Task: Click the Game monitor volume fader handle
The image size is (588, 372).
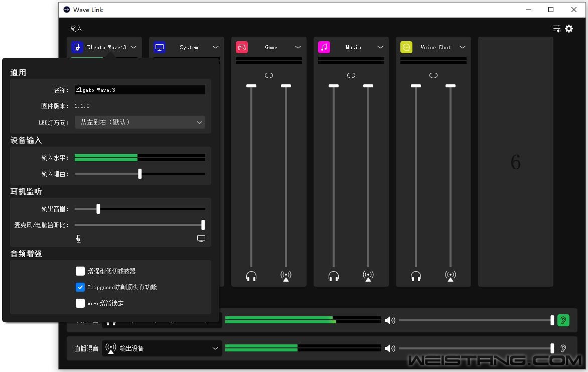Action: pyautogui.click(x=251, y=86)
